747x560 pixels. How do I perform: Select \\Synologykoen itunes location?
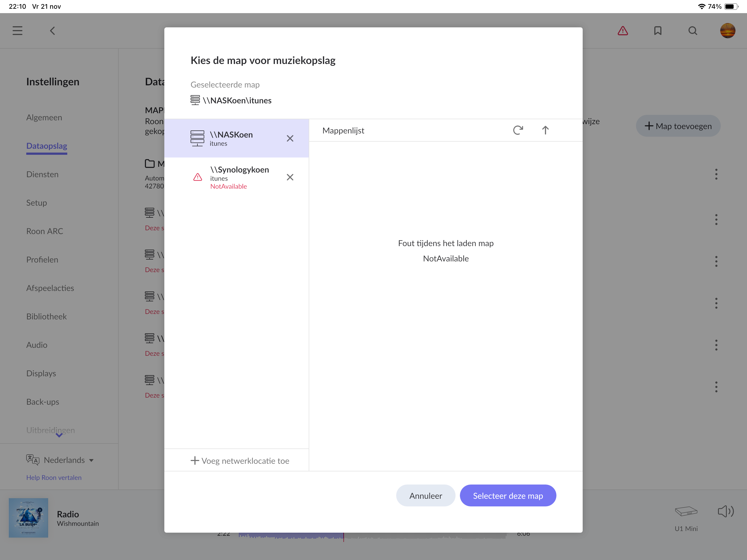click(239, 177)
